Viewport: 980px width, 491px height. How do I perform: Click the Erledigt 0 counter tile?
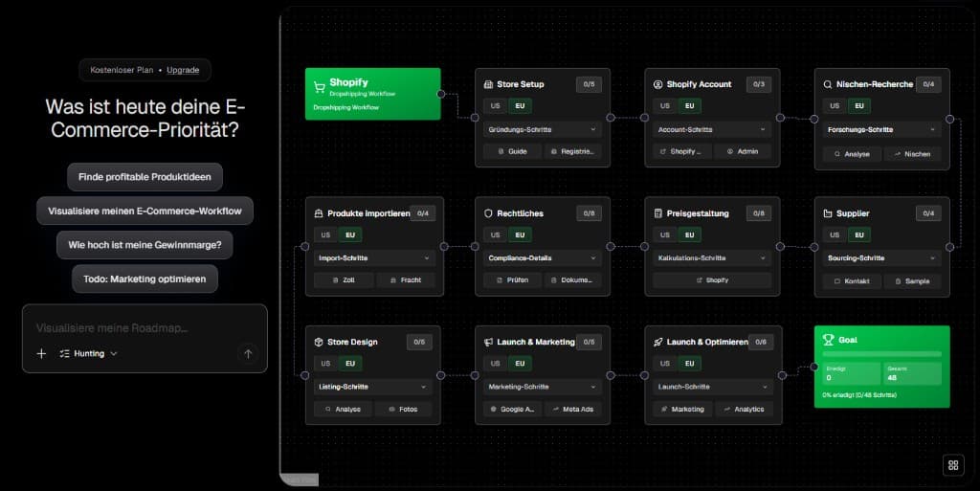851,374
